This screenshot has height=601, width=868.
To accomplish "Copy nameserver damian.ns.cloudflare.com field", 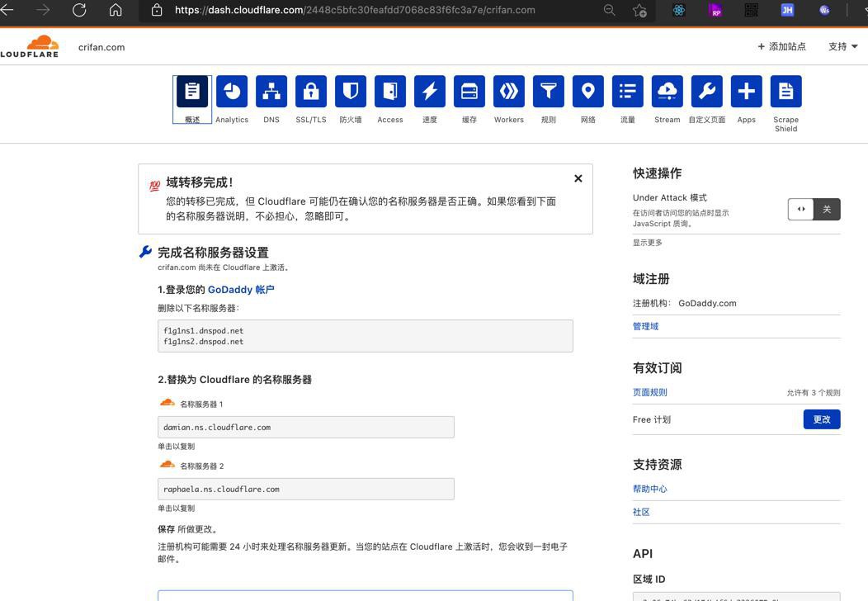I will click(x=305, y=427).
